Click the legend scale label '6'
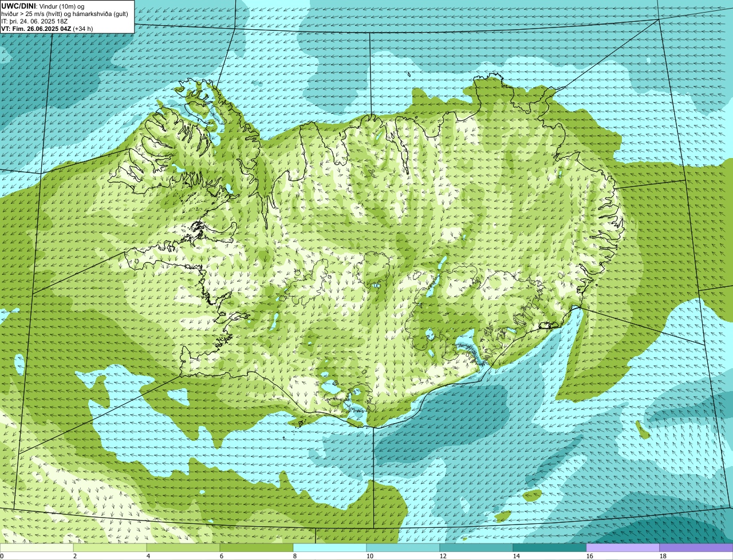This screenshot has height=560, width=733. pyautogui.click(x=222, y=556)
